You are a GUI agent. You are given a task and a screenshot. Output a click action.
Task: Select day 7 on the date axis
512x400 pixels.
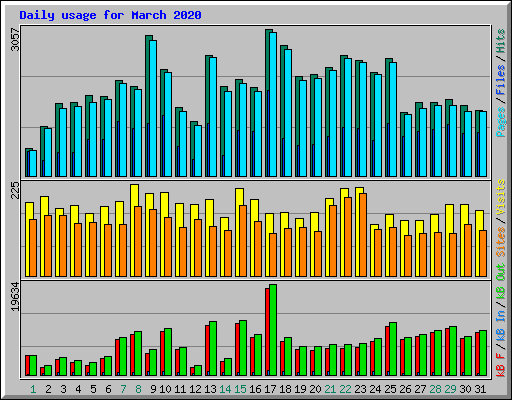tap(123, 389)
